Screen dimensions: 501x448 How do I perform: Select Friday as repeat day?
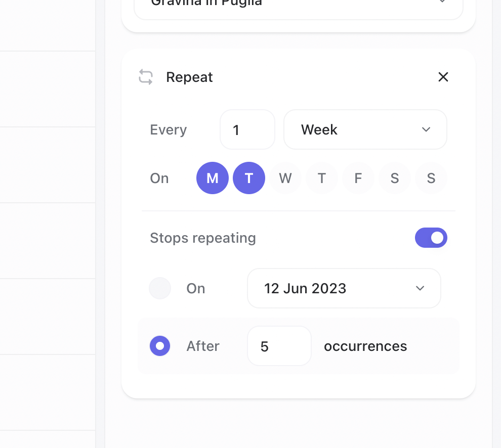pyautogui.click(x=358, y=178)
